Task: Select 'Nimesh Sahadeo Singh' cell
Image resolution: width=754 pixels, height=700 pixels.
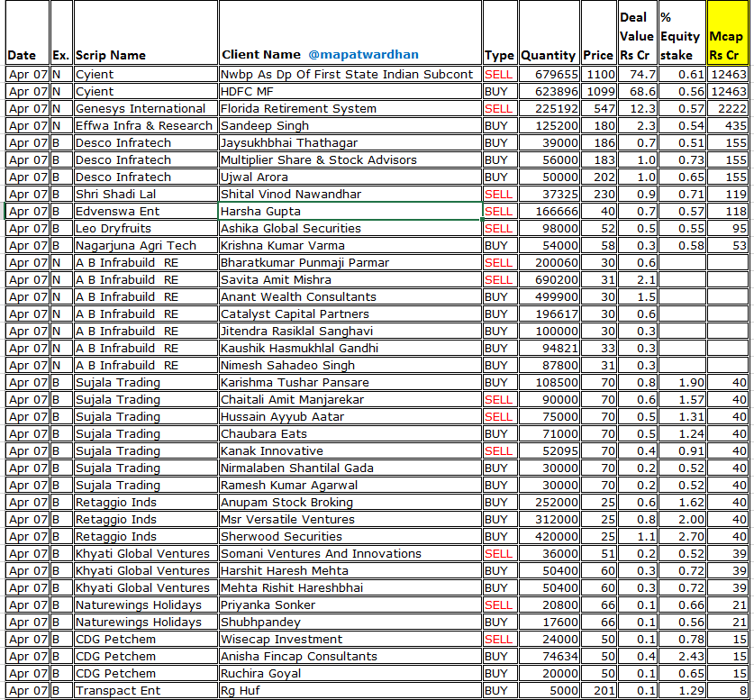Action: click(350, 366)
